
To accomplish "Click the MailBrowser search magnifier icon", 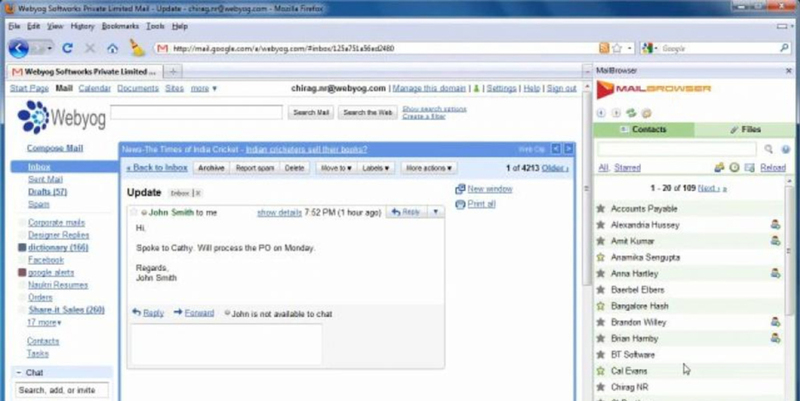I will click(x=769, y=149).
